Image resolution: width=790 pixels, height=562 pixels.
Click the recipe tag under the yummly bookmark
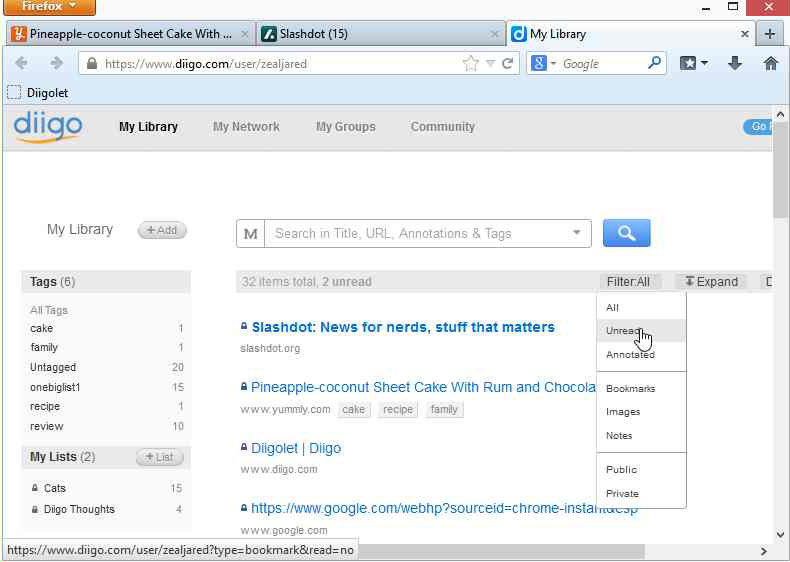(398, 409)
